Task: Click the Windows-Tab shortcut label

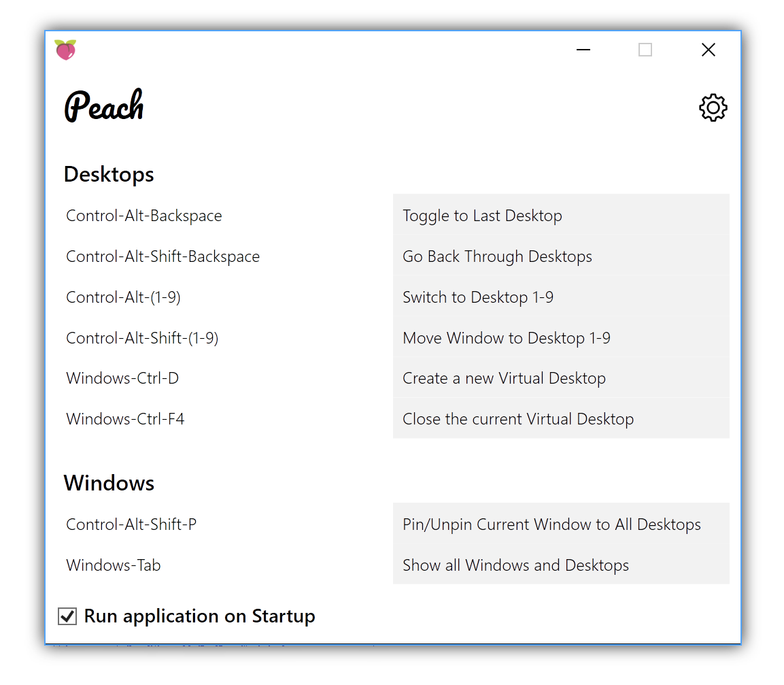Action: point(114,565)
